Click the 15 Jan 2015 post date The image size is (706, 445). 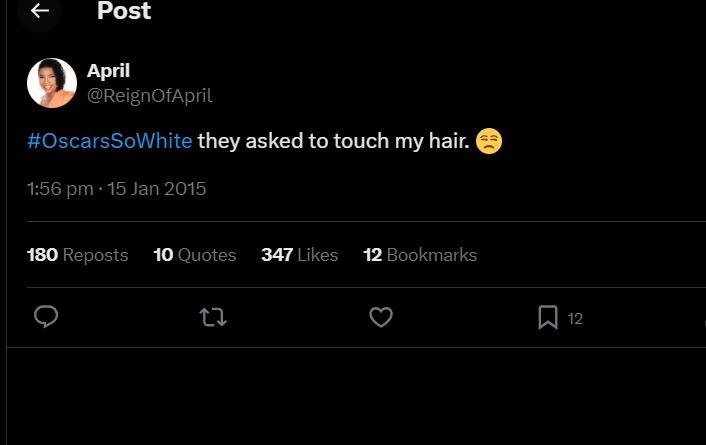tap(157, 189)
